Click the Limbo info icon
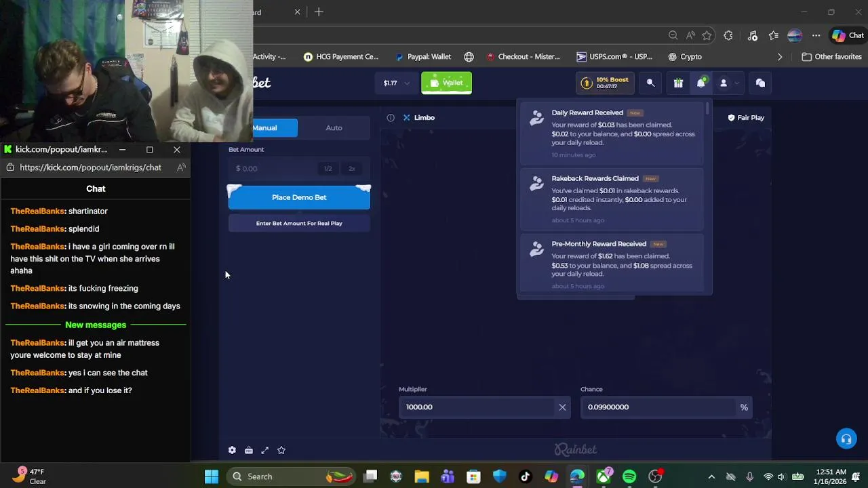Viewport: 868px width, 488px height. 391,117
